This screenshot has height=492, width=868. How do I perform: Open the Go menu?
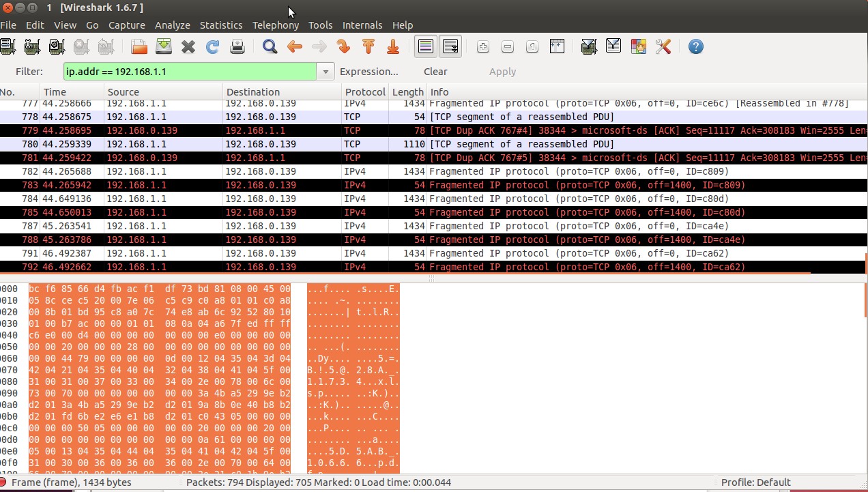[x=92, y=25]
